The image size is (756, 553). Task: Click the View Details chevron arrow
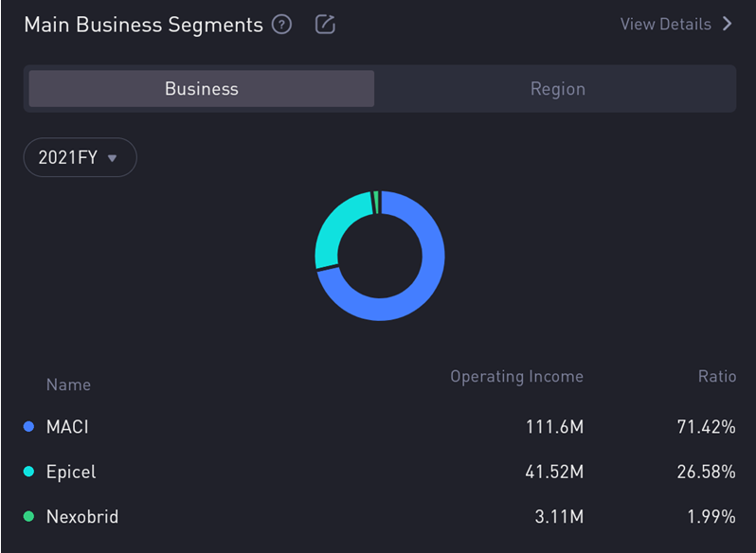(x=728, y=24)
